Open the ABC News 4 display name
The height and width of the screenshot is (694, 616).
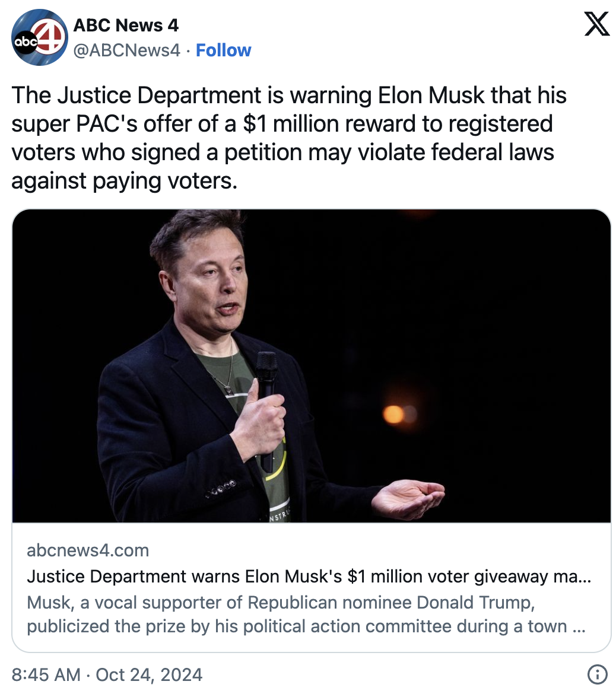[x=126, y=26]
